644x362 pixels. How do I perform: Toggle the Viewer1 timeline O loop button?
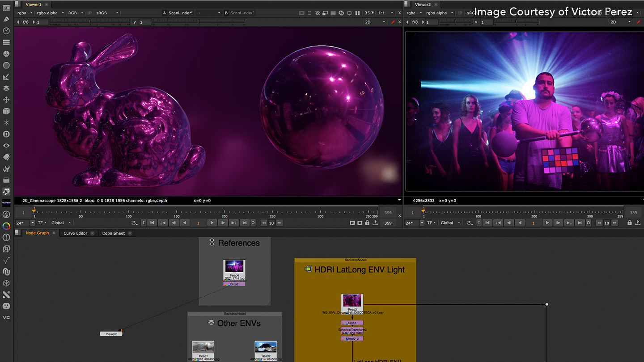[x=253, y=223]
